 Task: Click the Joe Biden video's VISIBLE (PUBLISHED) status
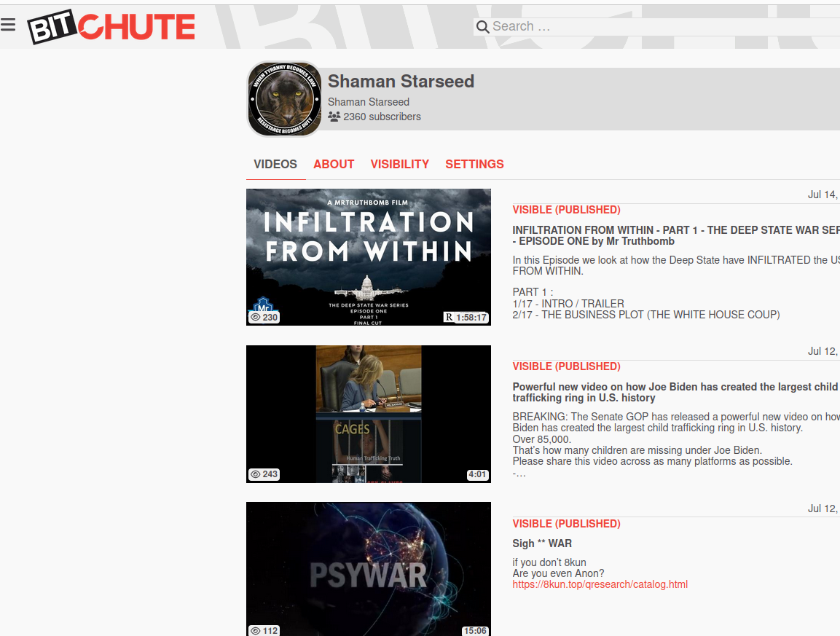point(566,366)
